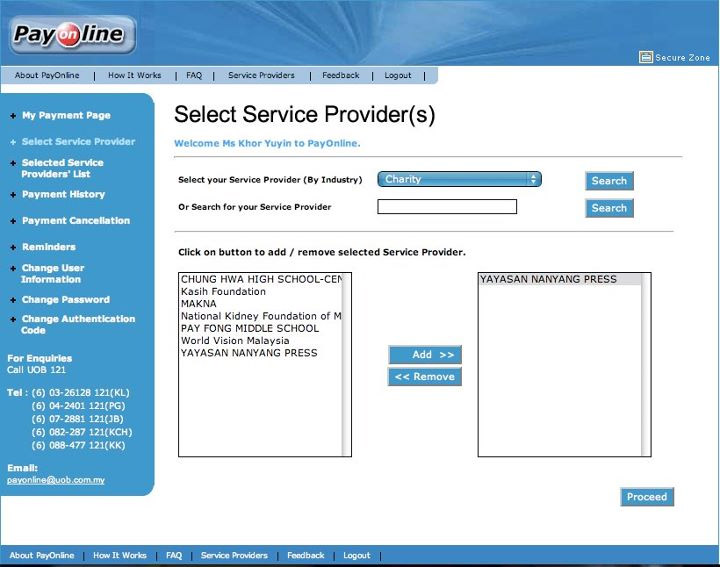Select National Kidney Foundation in list
Image resolution: width=720 pixels, height=567 pixels.
pos(261,316)
